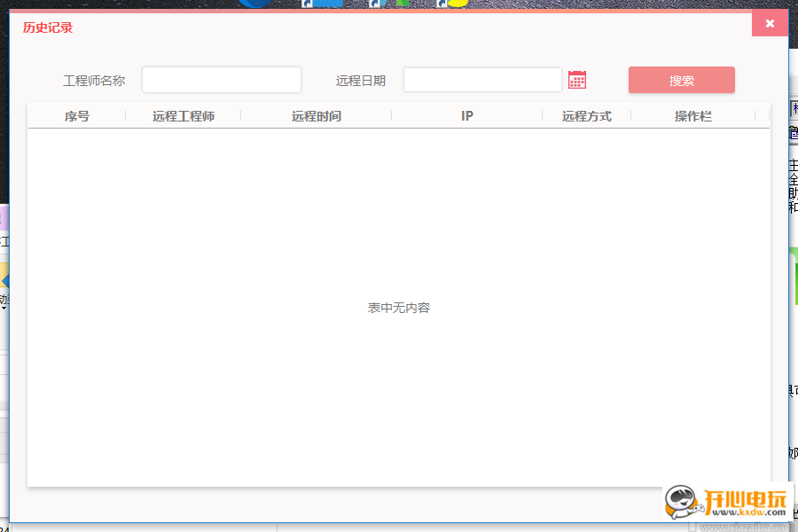Focus the 工程师名称 input field
The width and height of the screenshot is (798, 532).
(x=222, y=80)
